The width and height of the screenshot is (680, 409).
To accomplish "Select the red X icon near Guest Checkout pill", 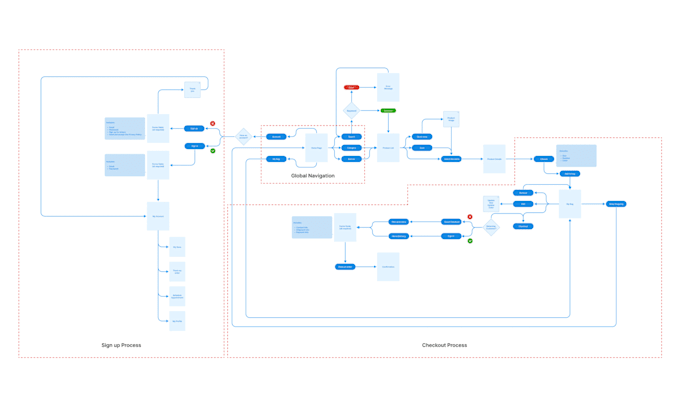I will [470, 217].
